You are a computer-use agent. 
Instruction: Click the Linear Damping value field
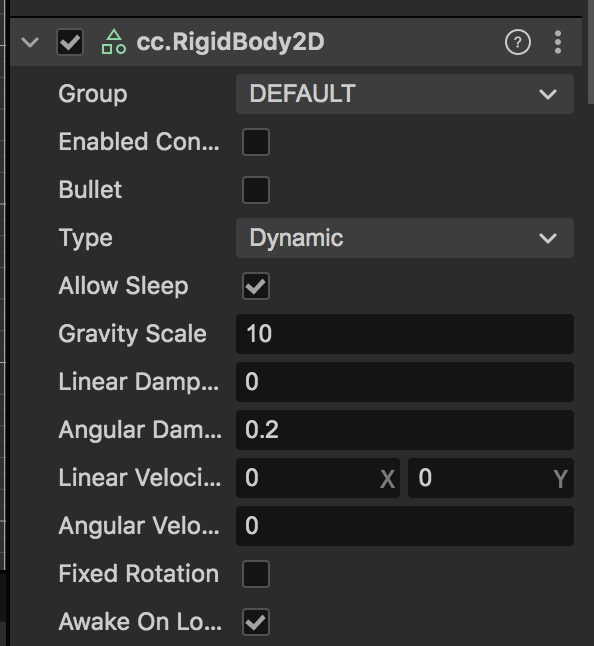click(405, 382)
